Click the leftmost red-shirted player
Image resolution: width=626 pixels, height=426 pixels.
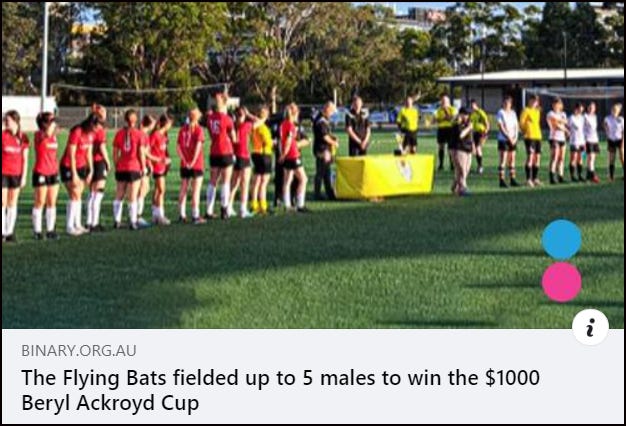13,175
